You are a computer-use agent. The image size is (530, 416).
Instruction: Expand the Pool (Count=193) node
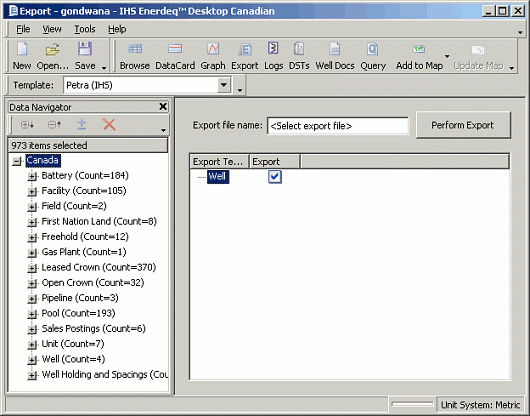(x=32, y=314)
